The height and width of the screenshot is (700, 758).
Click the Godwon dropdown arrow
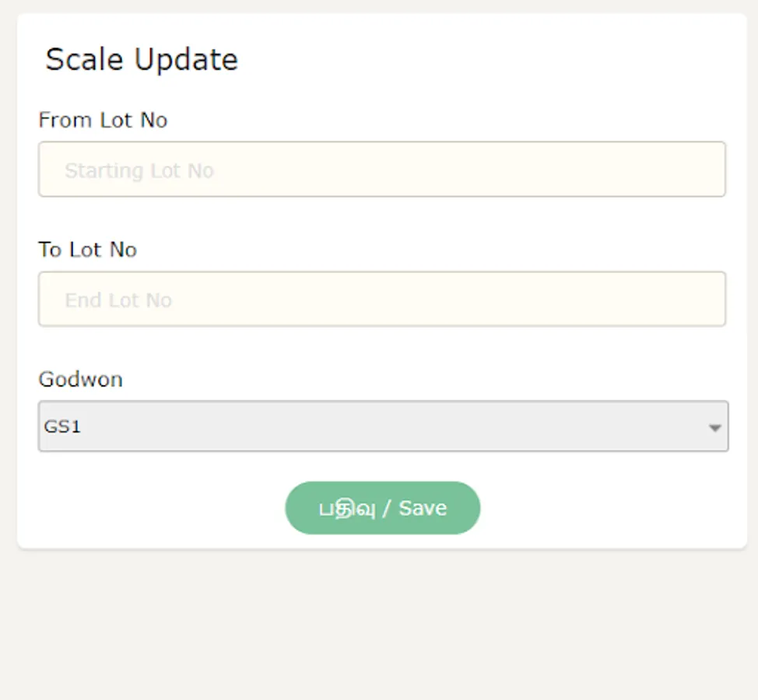(x=714, y=427)
